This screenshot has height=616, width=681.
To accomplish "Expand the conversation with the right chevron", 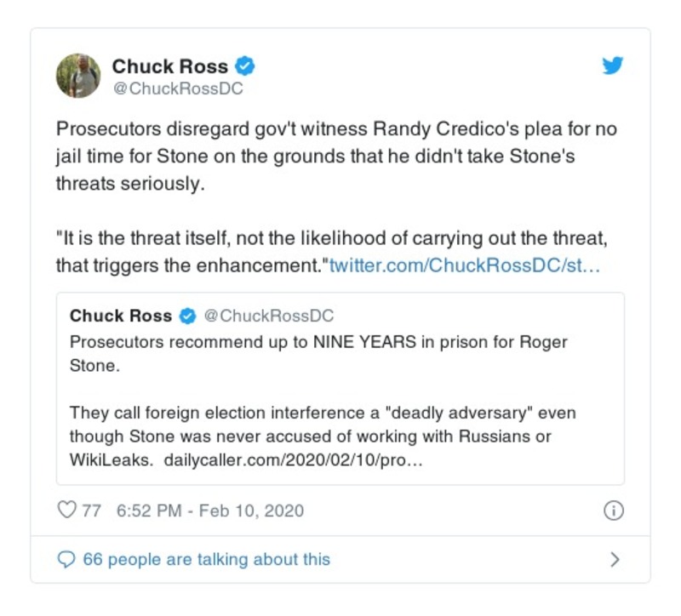I will click(x=615, y=560).
